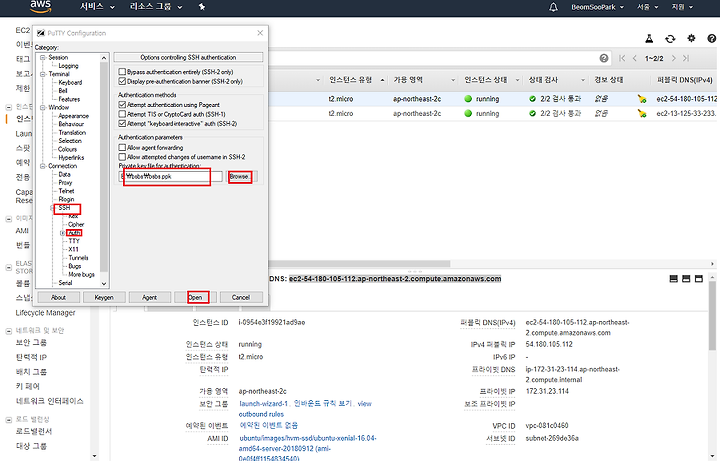Open 키 페어 in the sidebar

tap(28, 386)
